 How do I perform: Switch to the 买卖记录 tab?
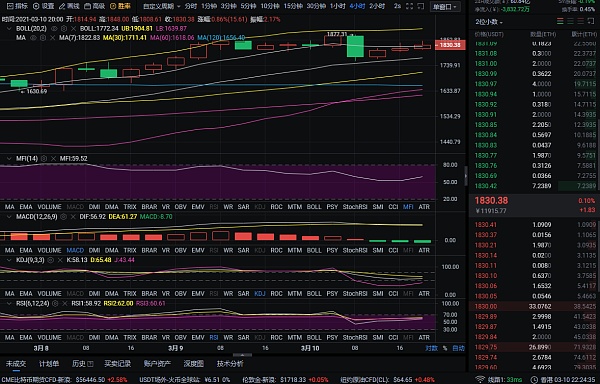[117, 364]
